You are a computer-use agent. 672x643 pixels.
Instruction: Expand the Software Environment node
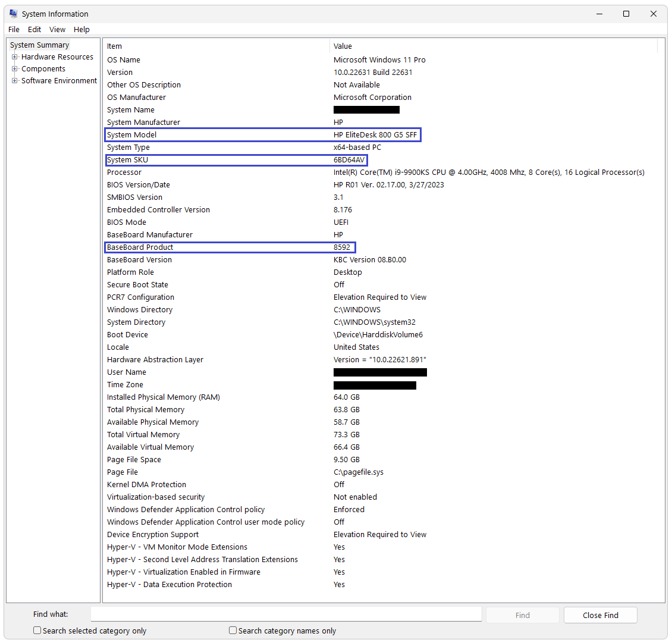pos(15,80)
